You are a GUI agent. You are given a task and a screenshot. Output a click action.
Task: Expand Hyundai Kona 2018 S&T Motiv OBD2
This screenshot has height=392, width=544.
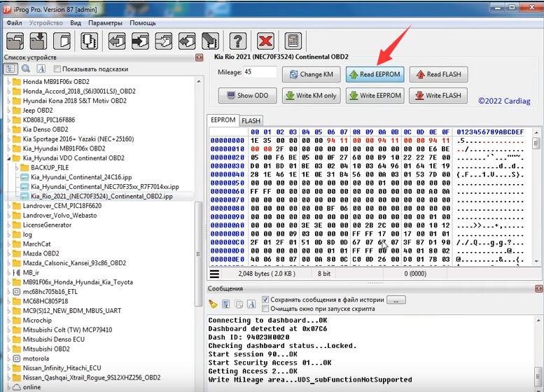click(x=8, y=101)
